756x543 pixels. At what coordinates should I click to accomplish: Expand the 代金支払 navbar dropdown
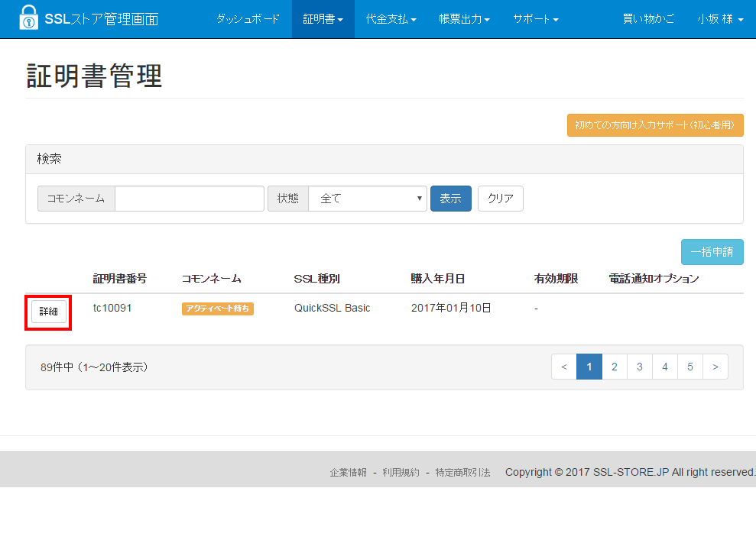pyautogui.click(x=391, y=19)
